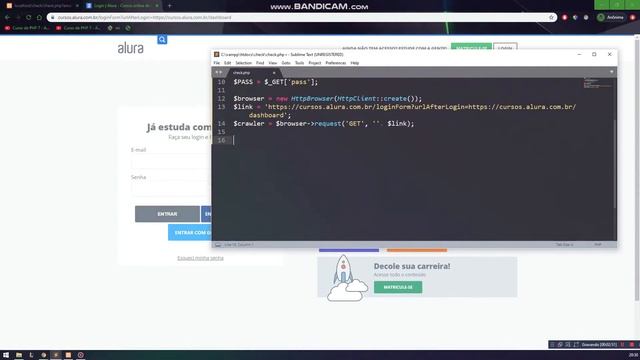This screenshot has height=360, width=640.
Task: Open Tab Size selector in status bar
Action: pos(564,245)
